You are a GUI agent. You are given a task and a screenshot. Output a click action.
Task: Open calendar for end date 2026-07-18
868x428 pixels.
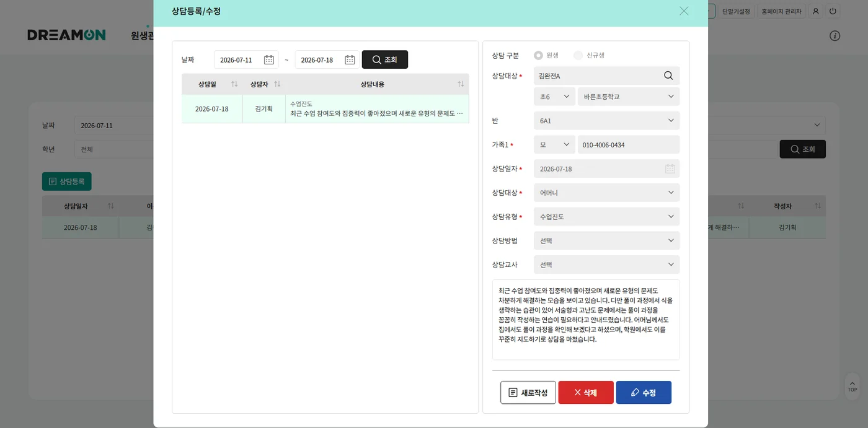tap(350, 59)
